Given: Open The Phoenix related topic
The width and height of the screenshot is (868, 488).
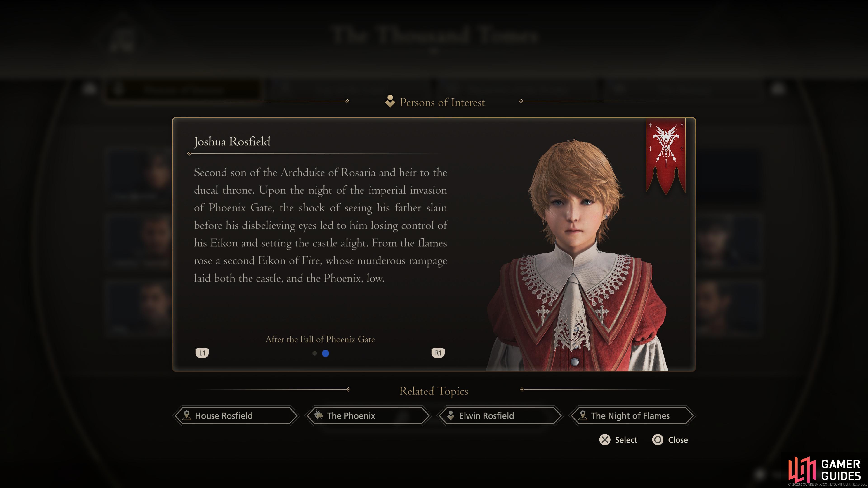Looking at the screenshot, I should [368, 416].
